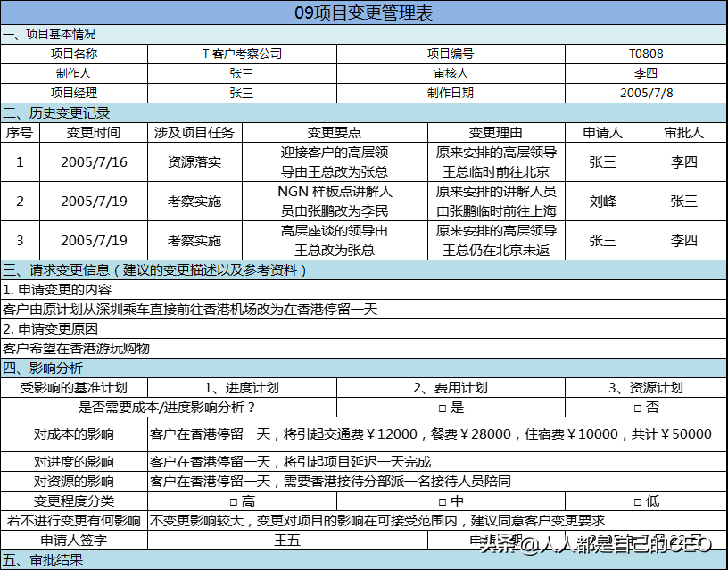Check the 中 change level box
The height and width of the screenshot is (570, 728).
[x=442, y=502]
